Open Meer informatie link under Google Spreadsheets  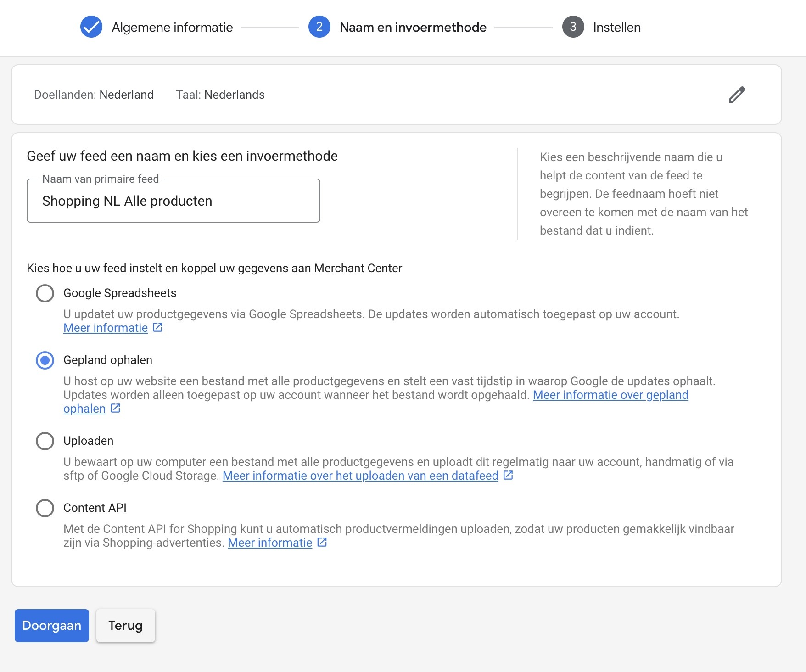pos(106,328)
